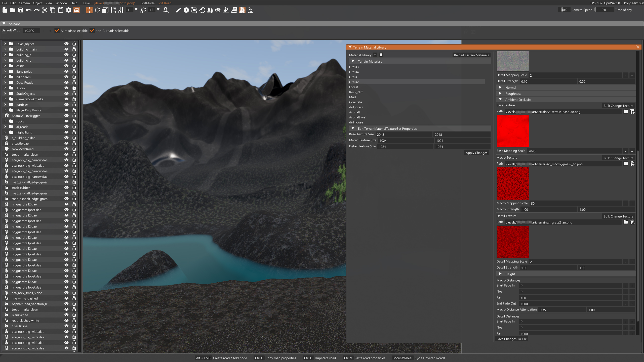Image resolution: width=644 pixels, height=362 pixels.
Task: Click Save Changes To File button
Action: coord(511,339)
